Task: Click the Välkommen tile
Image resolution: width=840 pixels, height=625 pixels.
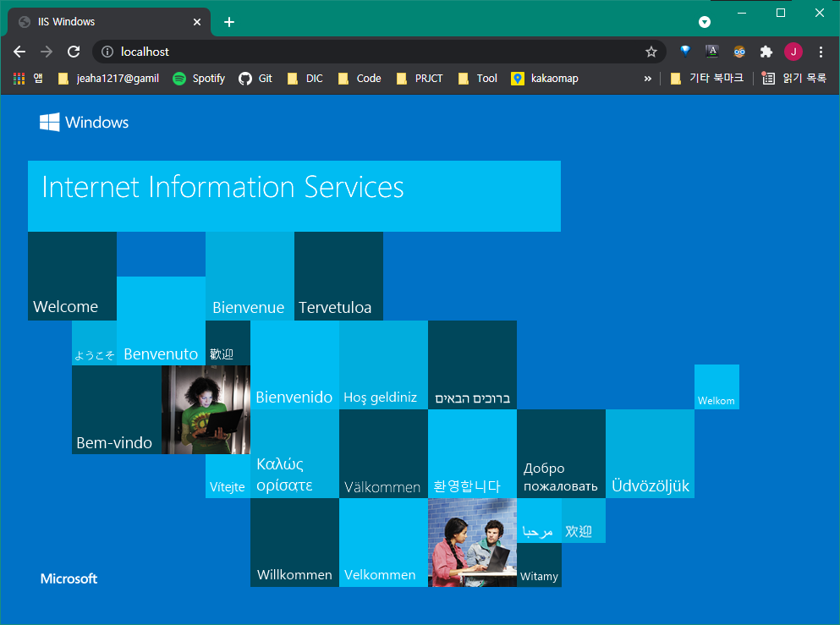Action: [383, 453]
